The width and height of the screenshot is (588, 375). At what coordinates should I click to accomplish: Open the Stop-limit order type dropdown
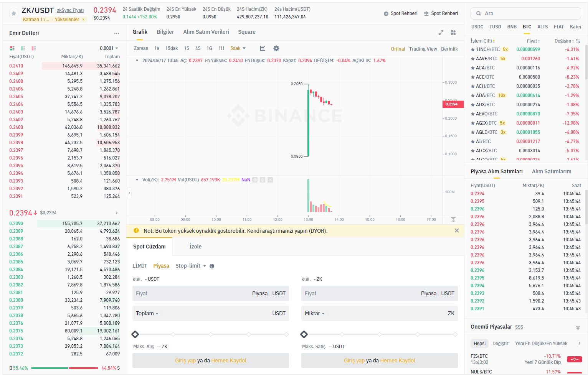click(191, 266)
